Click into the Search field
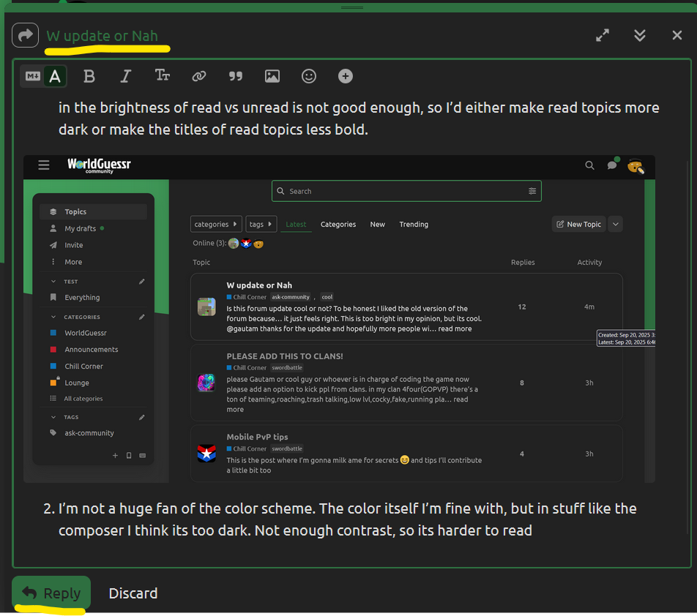This screenshot has width=697, height=616. pyautogui.click(x=406, y=191)
